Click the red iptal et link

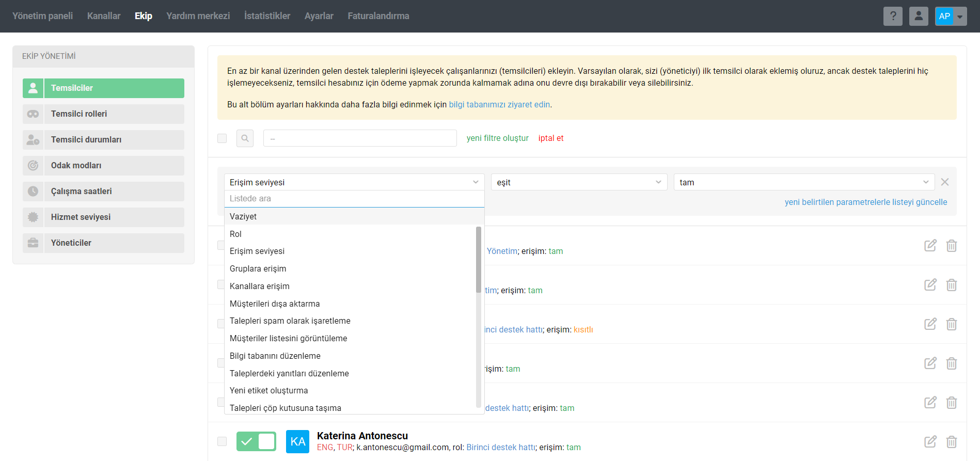(x=551, y=138)
